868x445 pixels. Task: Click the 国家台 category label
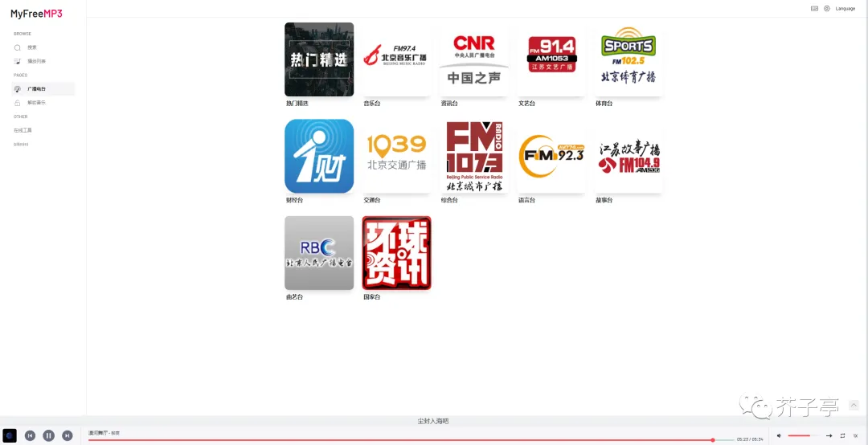pyautogui.click(x=371, y=297)
